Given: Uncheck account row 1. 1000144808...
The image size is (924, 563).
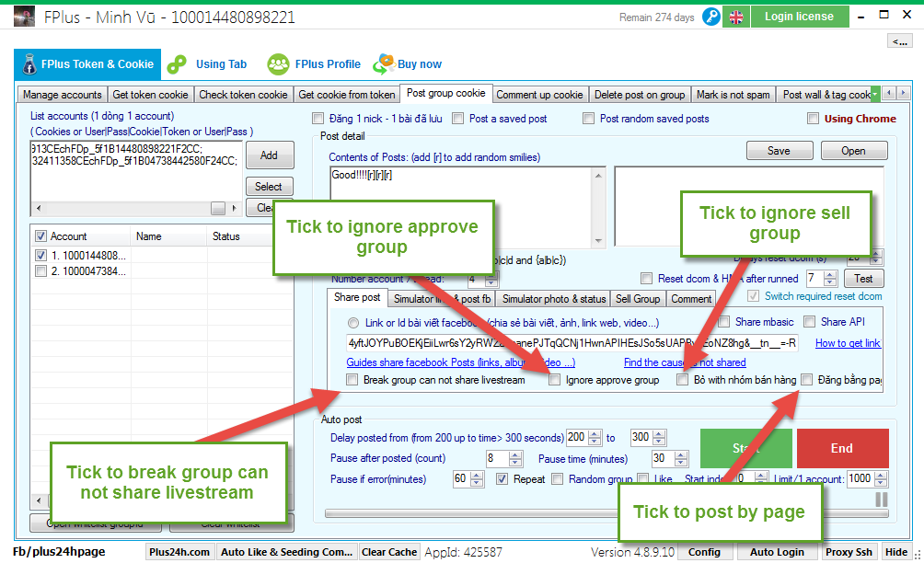Looking at the screenshot, I should [40, 255].
